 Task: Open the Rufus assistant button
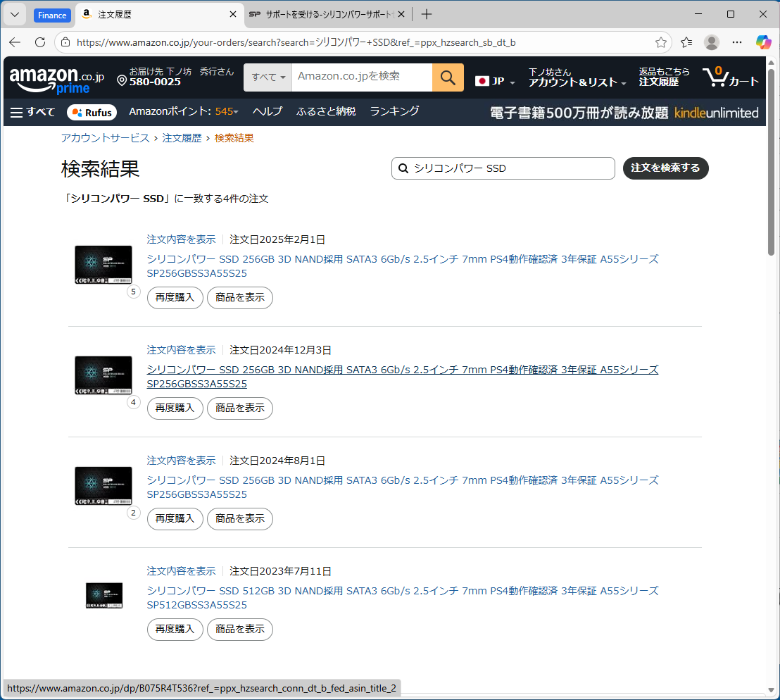coord(92,112)
